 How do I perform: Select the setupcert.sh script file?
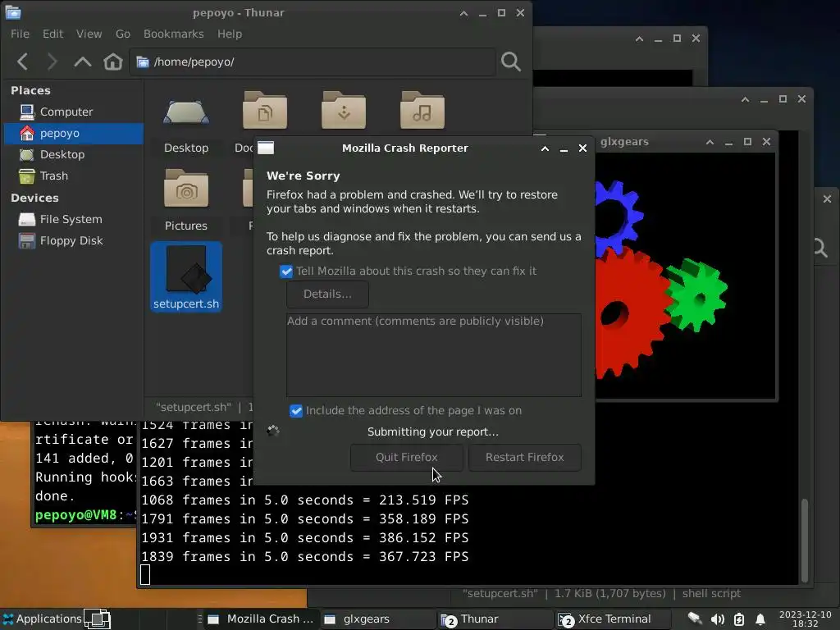pos(186,276)
